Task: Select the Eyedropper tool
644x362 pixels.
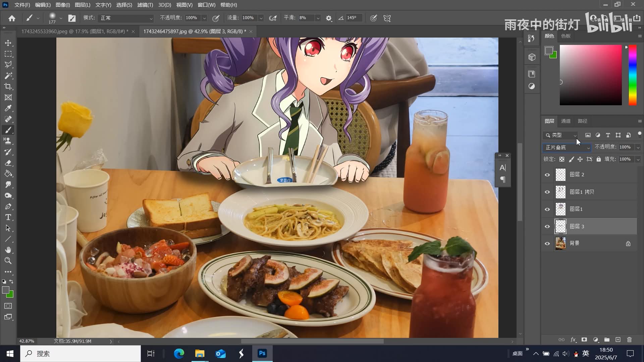Action: 8,108
